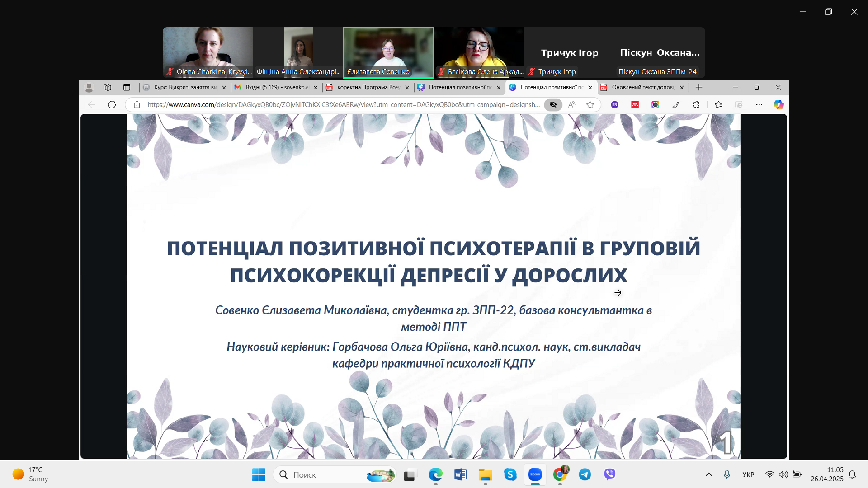
Task: Click the Extensions puzzle icon
Action: [696, 105]
